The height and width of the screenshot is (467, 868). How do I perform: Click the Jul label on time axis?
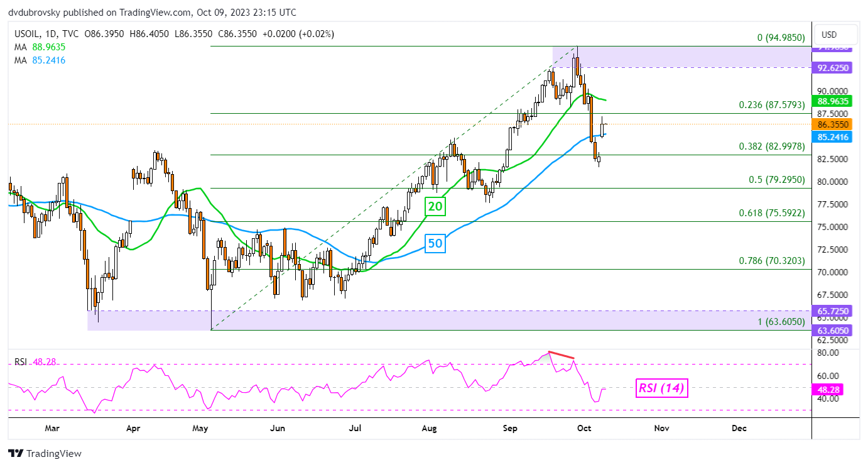[x=355, y=428]
